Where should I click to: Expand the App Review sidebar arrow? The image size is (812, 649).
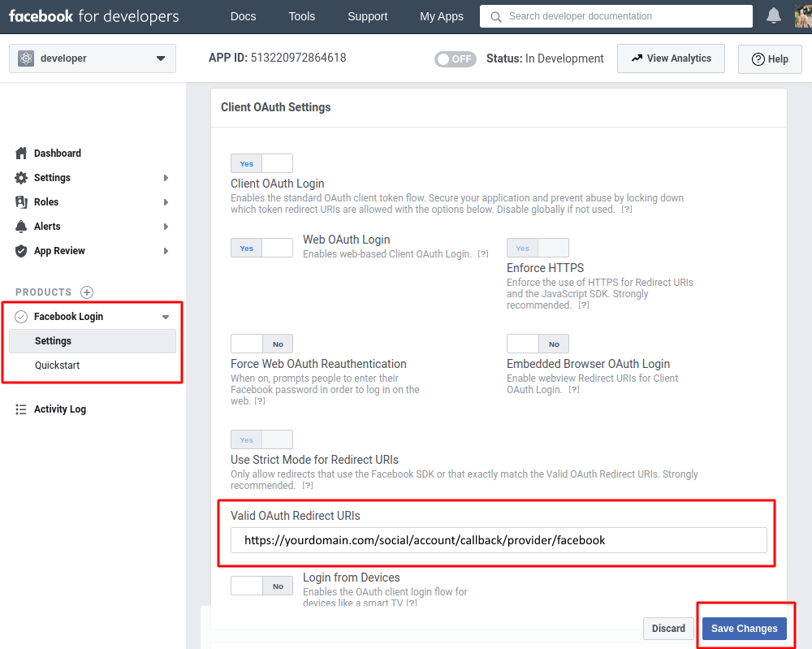click(166, 251)
